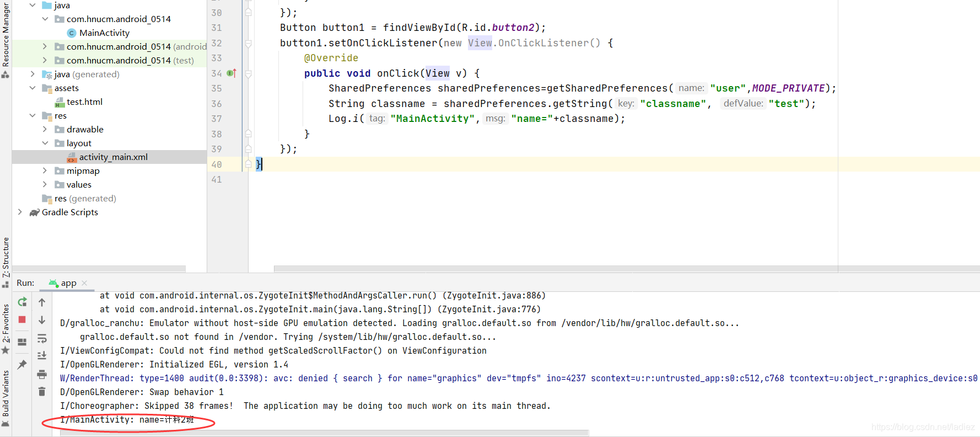Click the fold marker on line 40
This screenshot has height=437, width=980.
click(x=249, y=164)
